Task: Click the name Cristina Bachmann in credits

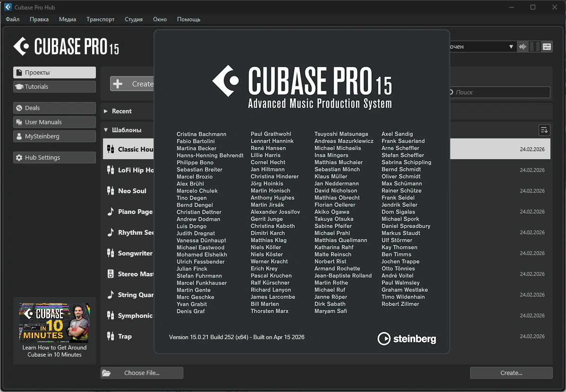Action: coord(201,134)
